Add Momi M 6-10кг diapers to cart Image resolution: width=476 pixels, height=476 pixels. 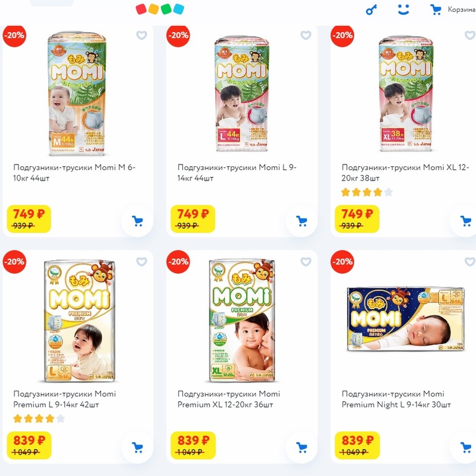(137, 221)
